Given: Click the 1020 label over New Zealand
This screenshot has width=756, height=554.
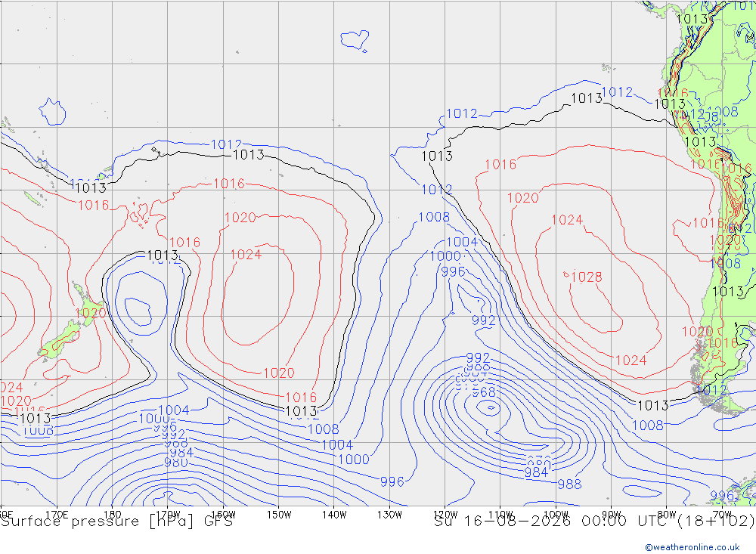Looking at the screenshot, I should (91, 313).
